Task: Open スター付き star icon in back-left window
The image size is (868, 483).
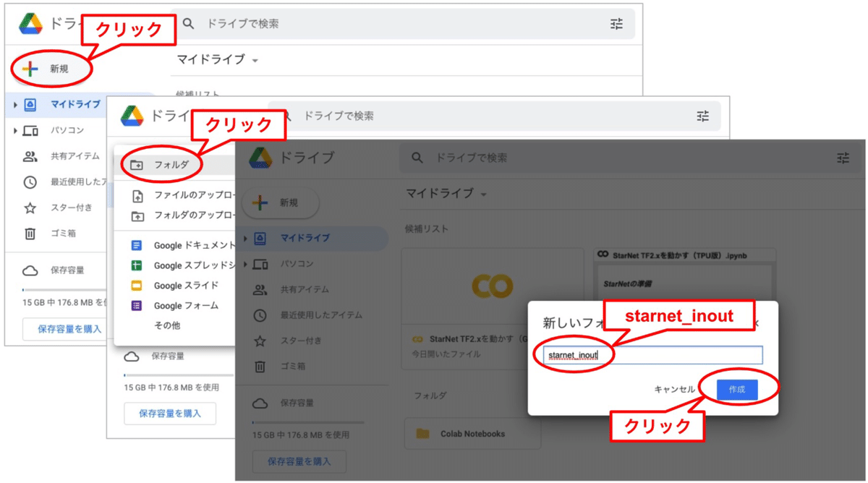Action: [30, 208]
